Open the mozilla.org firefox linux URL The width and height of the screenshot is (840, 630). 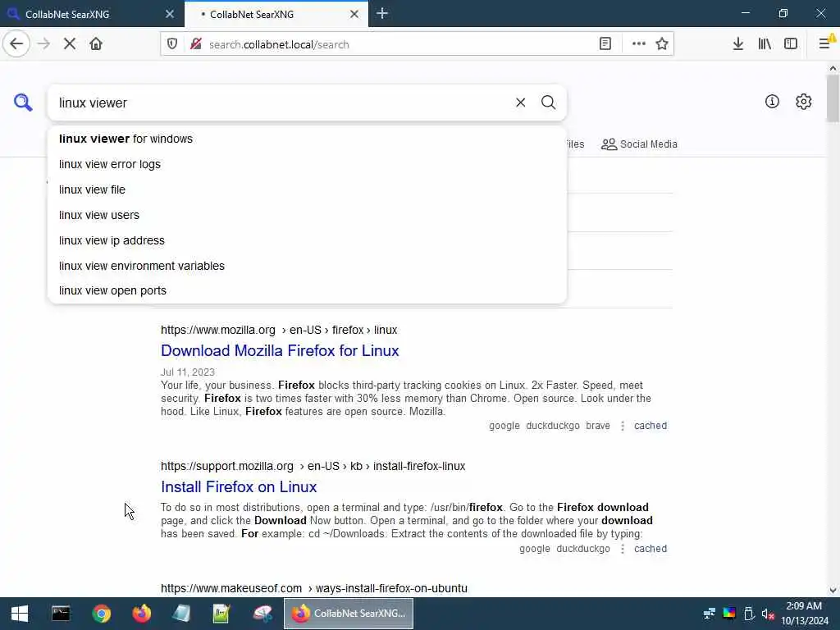tap(279, 330)
